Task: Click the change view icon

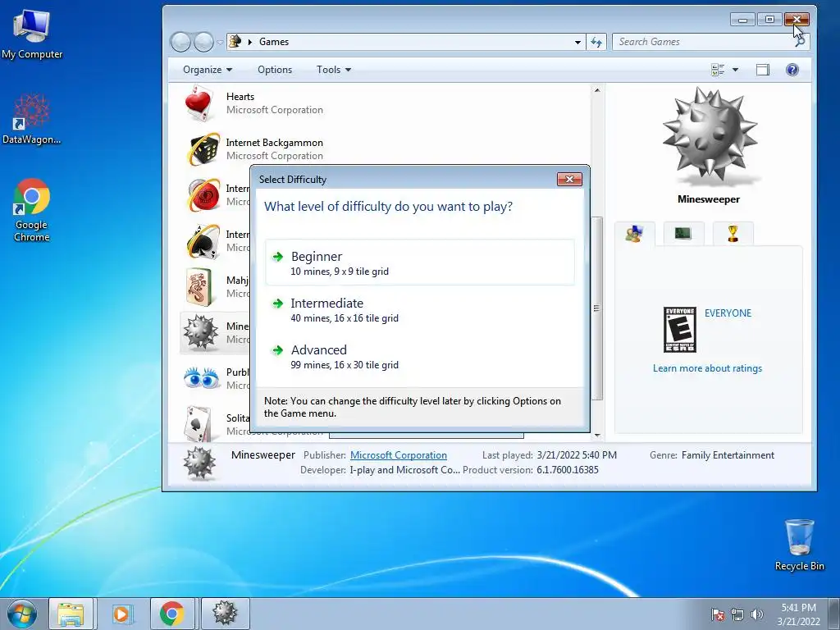Action: tap(717, 70)
